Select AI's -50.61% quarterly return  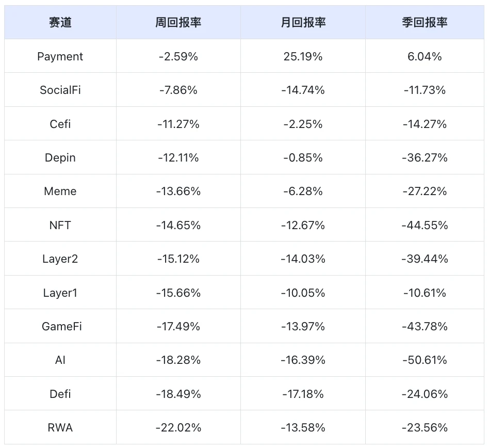(x=425, y=360)
